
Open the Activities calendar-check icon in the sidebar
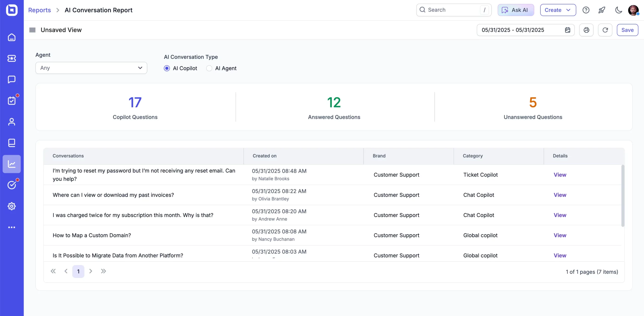tap(12, 101)
